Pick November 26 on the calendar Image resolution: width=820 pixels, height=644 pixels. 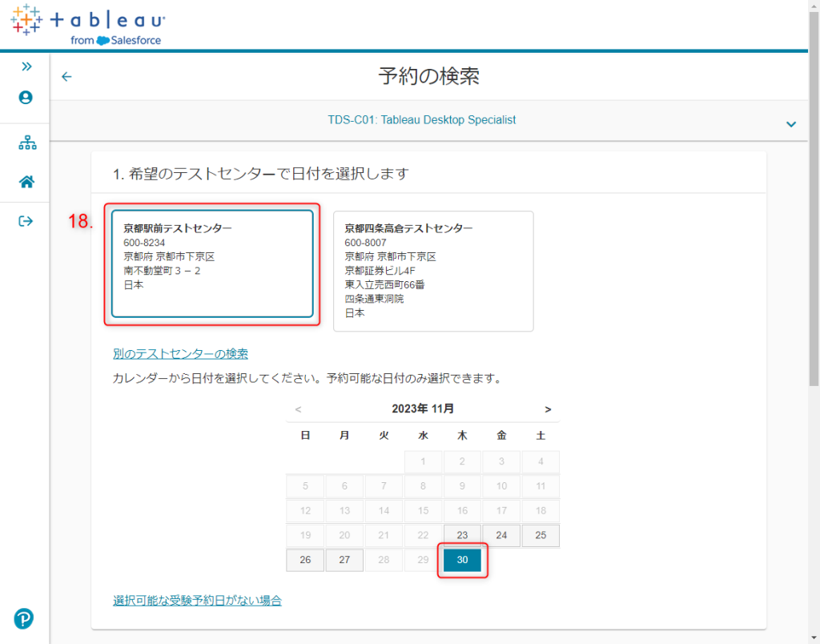tap(305, 560)
